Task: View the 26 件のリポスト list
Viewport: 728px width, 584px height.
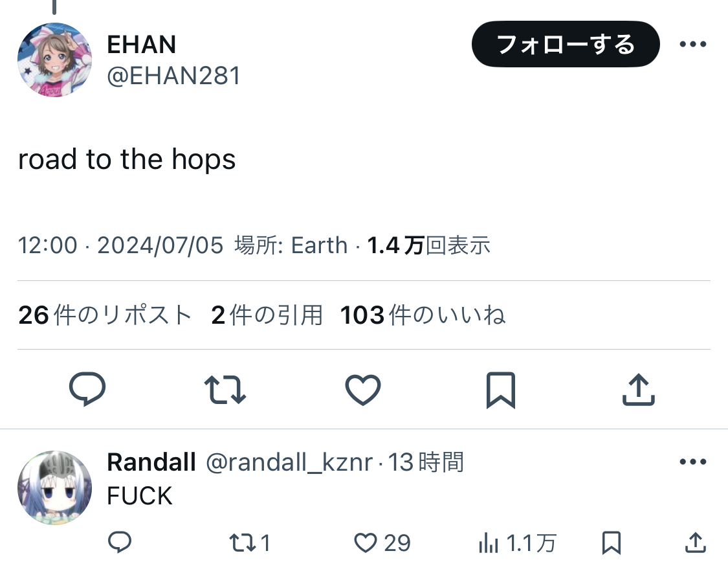Action: click(105, 315)
